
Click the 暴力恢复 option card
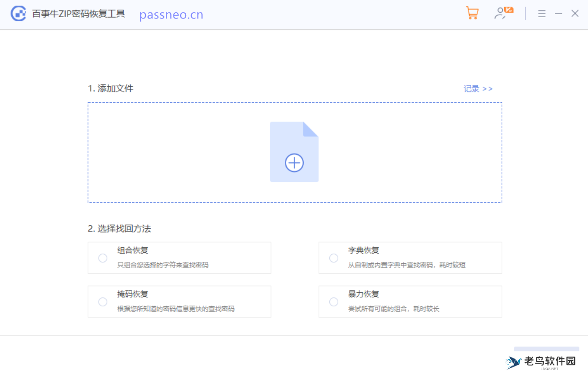tap(410, 302)
